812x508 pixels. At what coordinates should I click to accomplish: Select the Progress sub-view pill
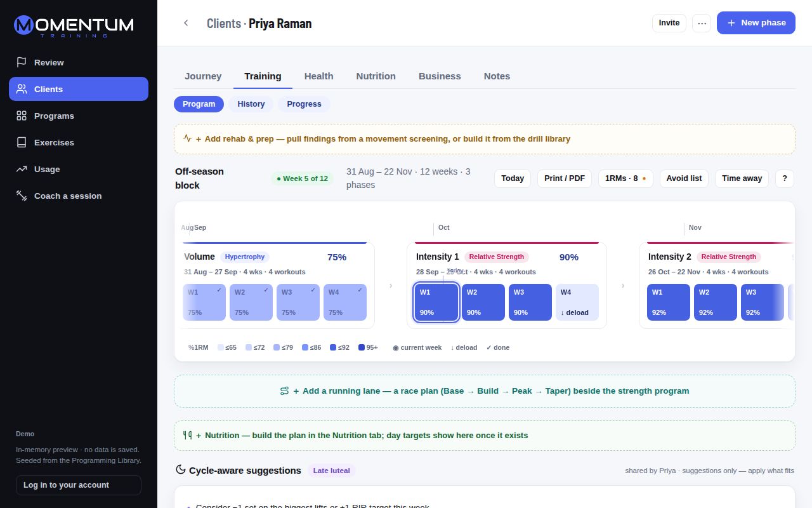[304, 104]
